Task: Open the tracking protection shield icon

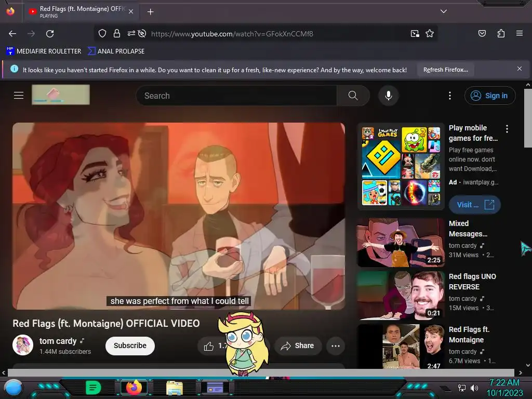Action: coord(102,33)
